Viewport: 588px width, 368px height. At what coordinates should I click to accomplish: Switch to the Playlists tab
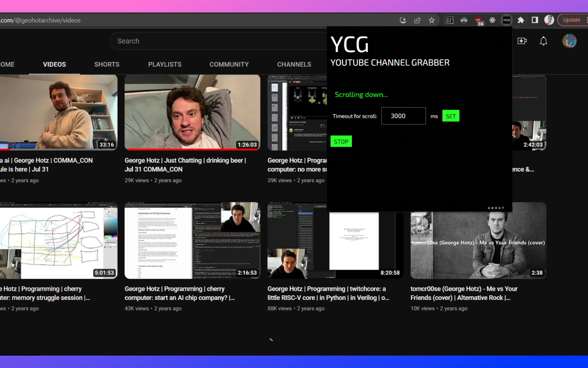tap(164, 64)
